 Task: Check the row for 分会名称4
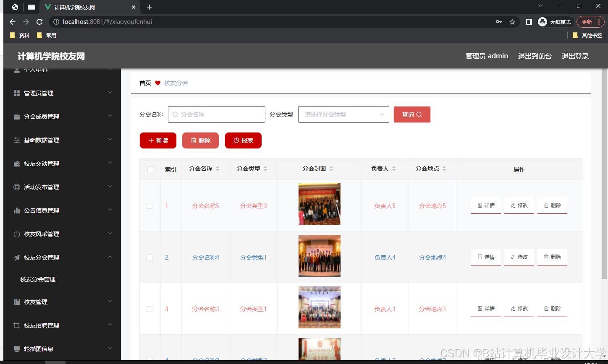point(149,257)
